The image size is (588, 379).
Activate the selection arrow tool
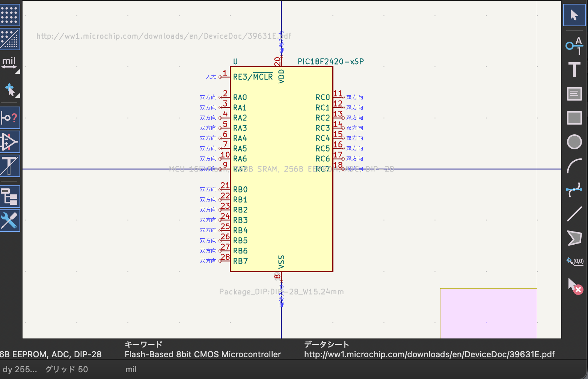(x=574, y=15)
